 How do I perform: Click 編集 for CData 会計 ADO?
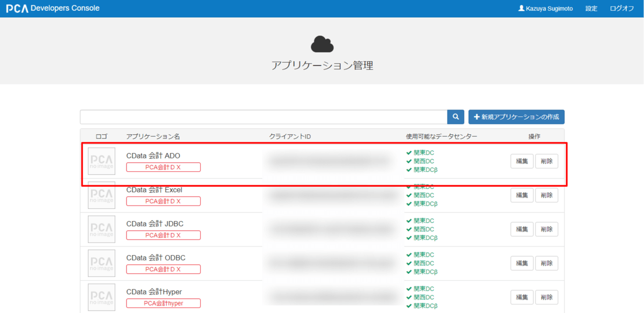tap(522, 161)
